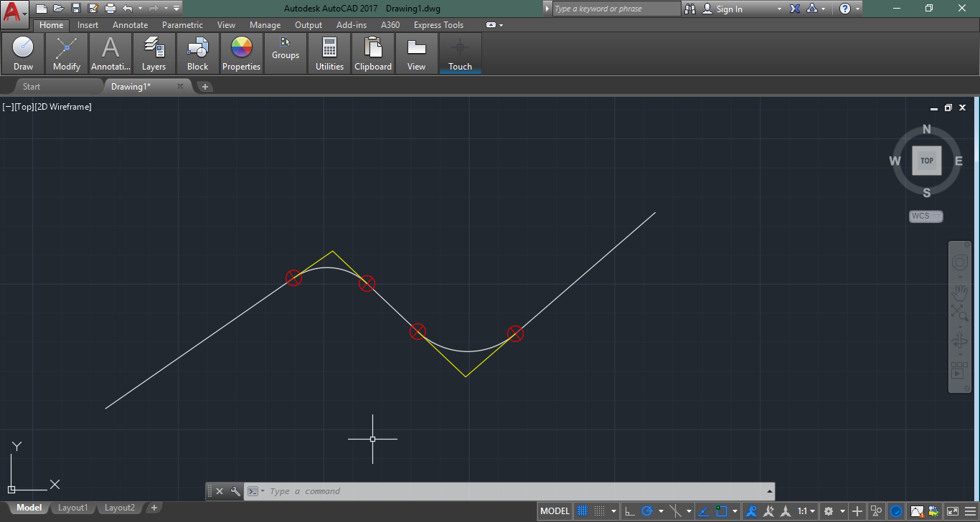Toggle Ortho mode in status bar

pyautogui.click(x=629, y=511)
